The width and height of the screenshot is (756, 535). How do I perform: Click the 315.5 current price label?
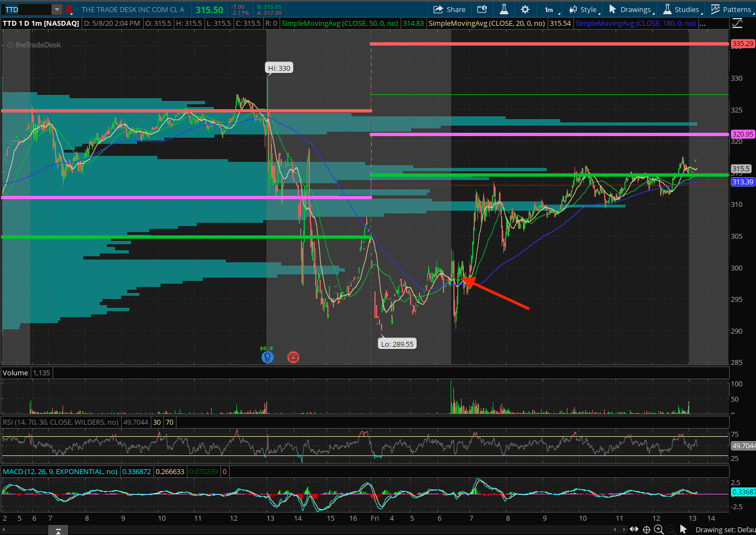pos(741,169)
